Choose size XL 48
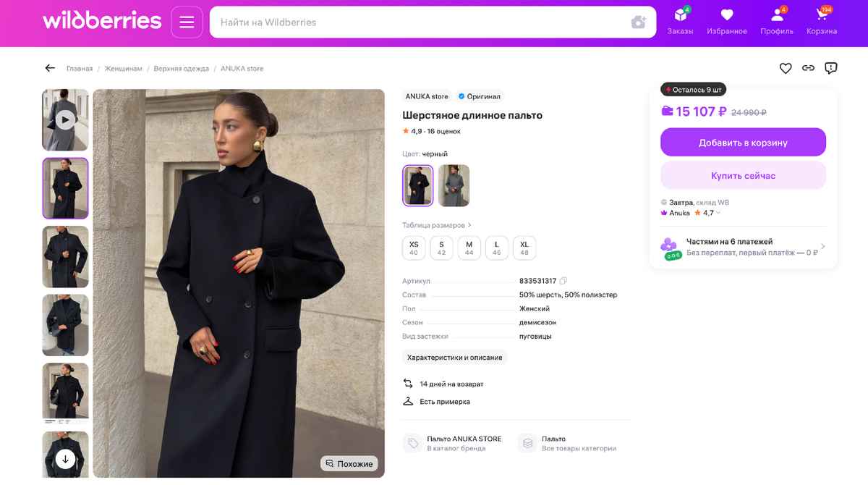Image resolution: width=868 pixels, height=485 pixels. pyautogui.click(x=524, y=248)
